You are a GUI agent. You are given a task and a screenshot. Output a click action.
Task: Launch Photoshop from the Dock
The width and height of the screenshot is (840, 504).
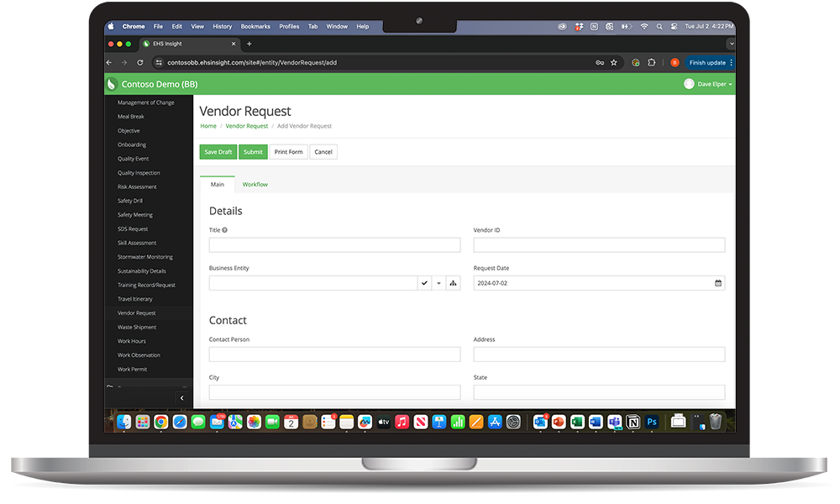651,423
